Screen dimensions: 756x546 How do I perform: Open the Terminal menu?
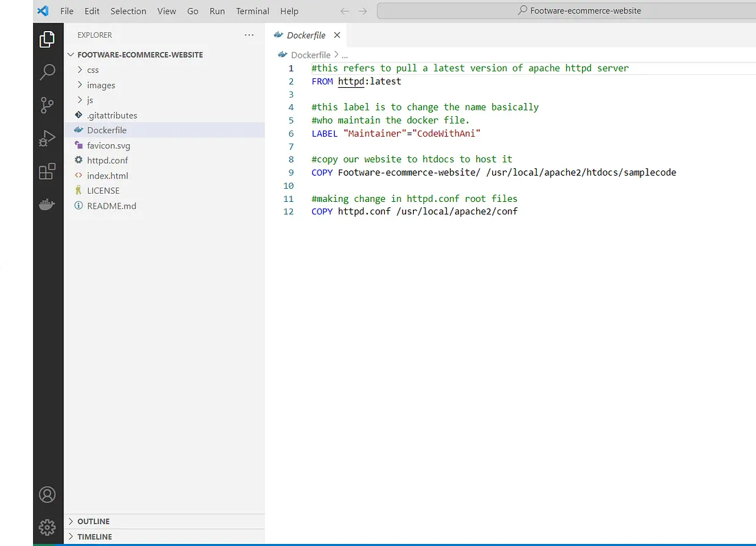coord(253,11)
